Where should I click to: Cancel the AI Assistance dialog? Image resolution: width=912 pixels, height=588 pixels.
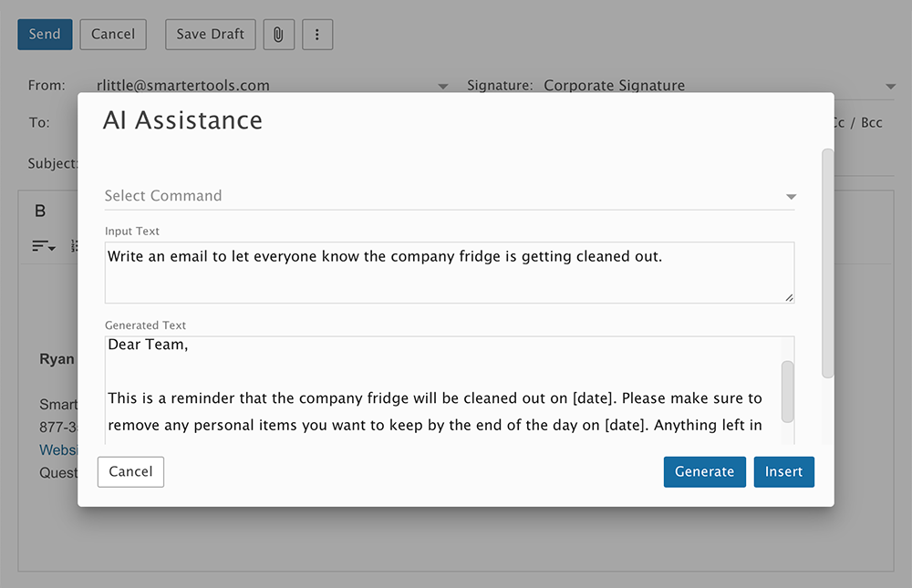[x=130, y=471]
